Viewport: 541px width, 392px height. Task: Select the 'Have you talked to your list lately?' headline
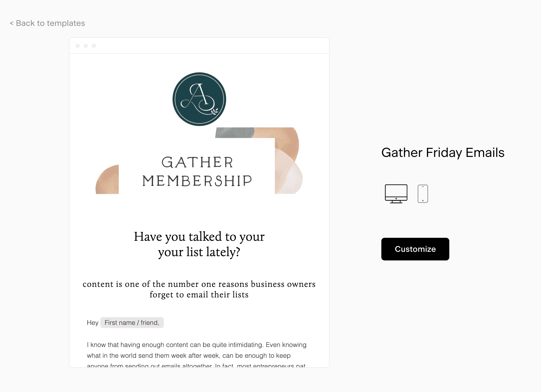tap(199, 244)
